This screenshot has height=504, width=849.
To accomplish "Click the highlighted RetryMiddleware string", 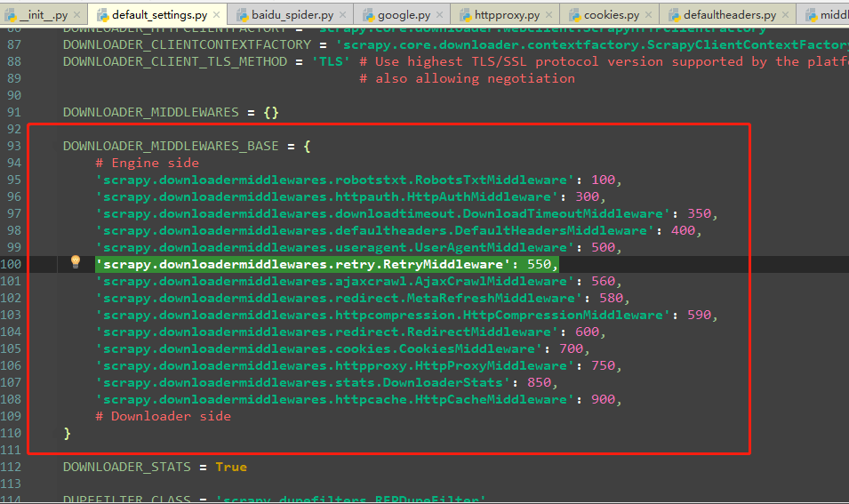I will coord(303,264).
